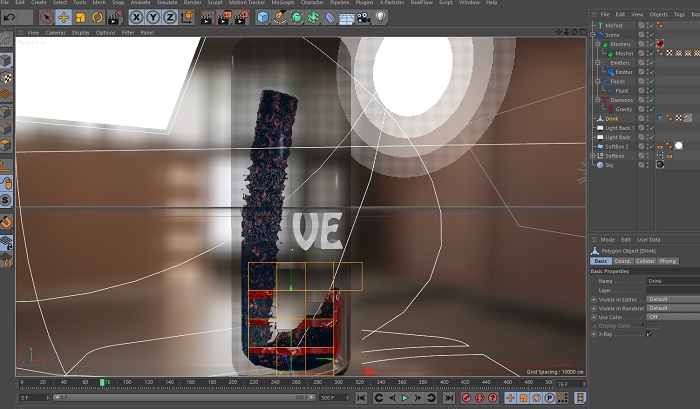Collapse the Fluids group
The width and height of the screenshot is (700, 409).
click(x=598, y=82)
